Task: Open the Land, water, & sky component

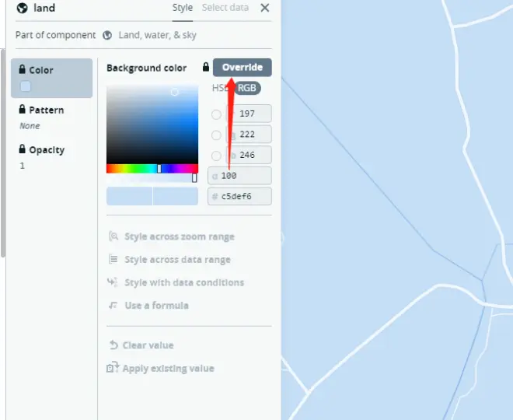Action: 157,35
